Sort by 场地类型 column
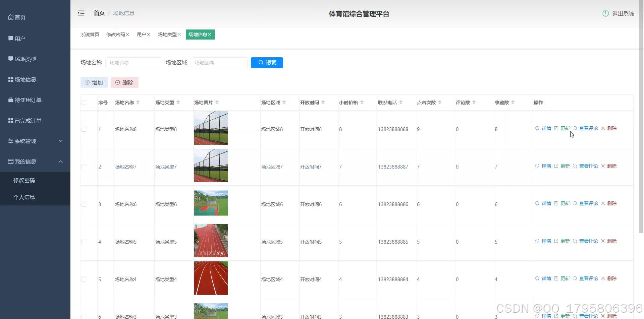The height and width of the screenshot is (319, 644). point(178,103)
